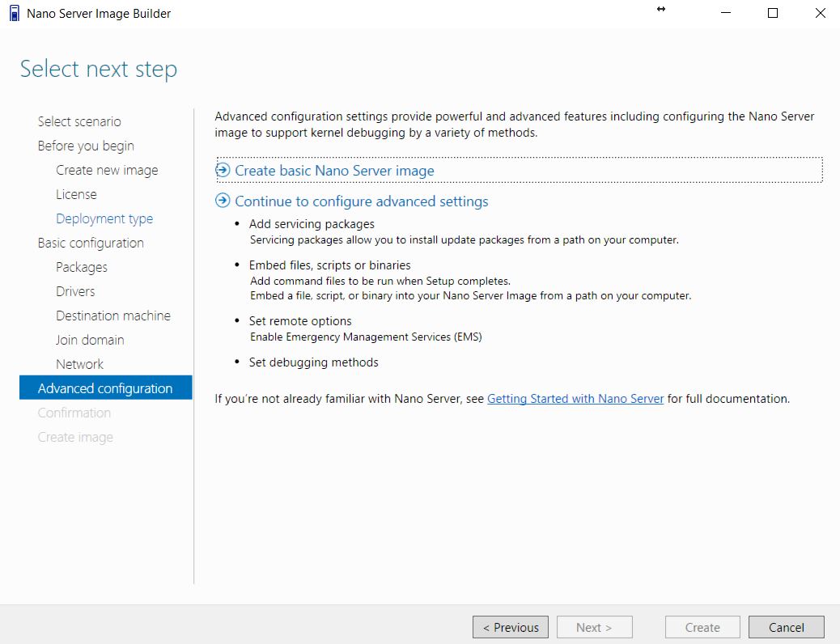Open the Packages step
The image size is (840, 644).
(82, 267)
